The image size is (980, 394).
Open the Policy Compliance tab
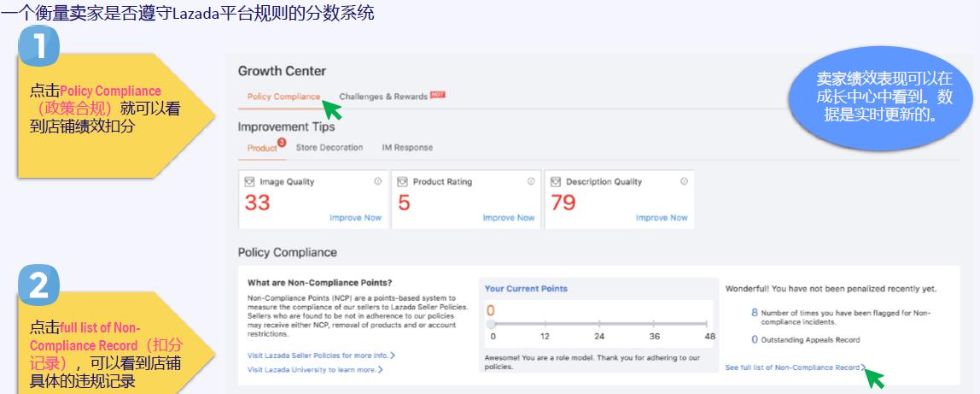pos(283,97)
